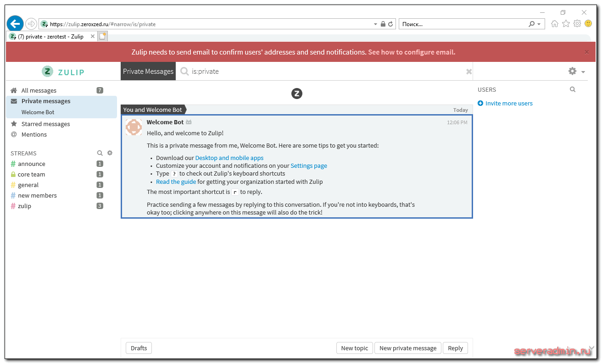Open the general stream
This screenshot has height=364, width=602.
click(28, 185)
